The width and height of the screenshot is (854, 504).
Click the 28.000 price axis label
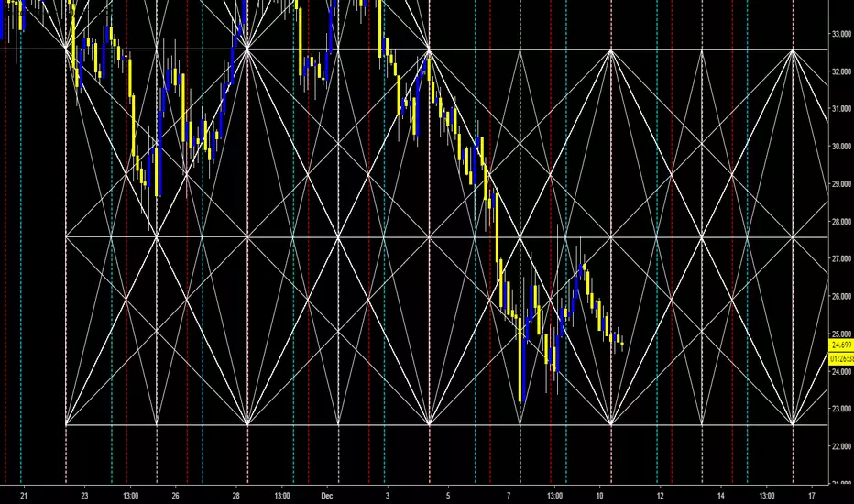click(x=841, y=222)
